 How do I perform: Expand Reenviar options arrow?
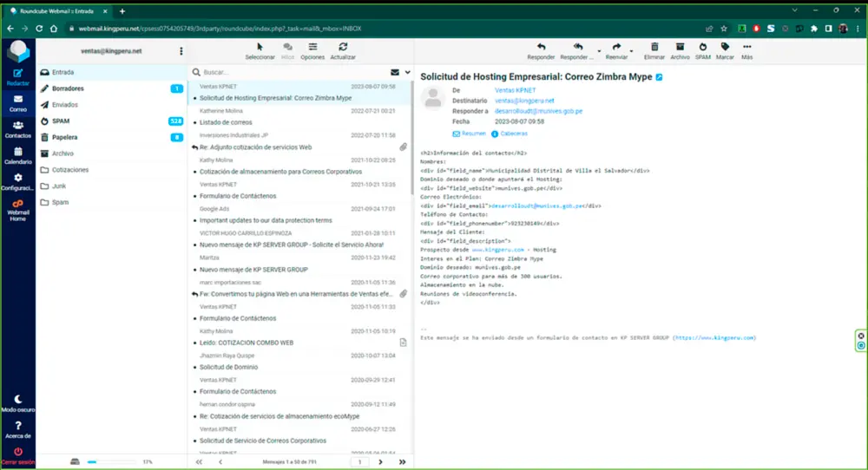(x=632, y=51)
